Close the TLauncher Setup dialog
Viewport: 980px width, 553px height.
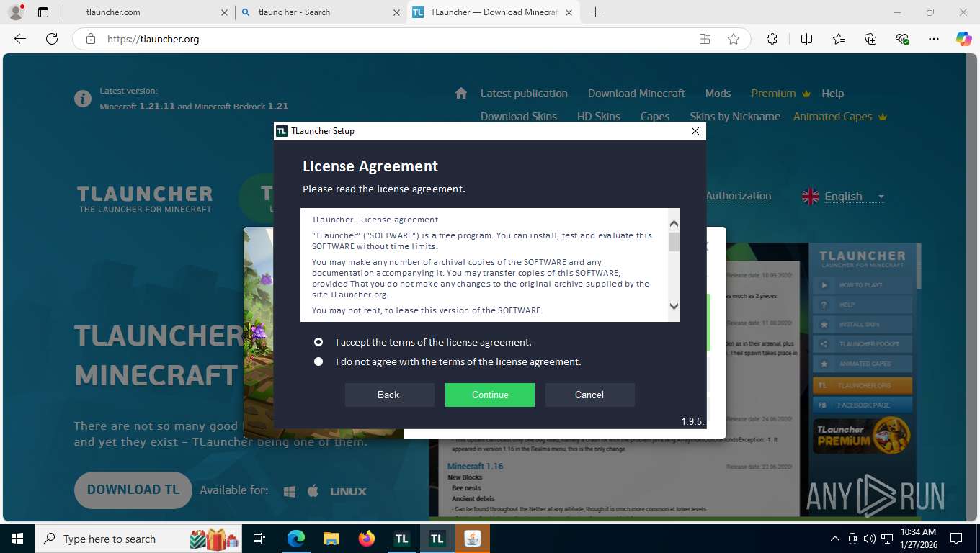tap(695, 131)
